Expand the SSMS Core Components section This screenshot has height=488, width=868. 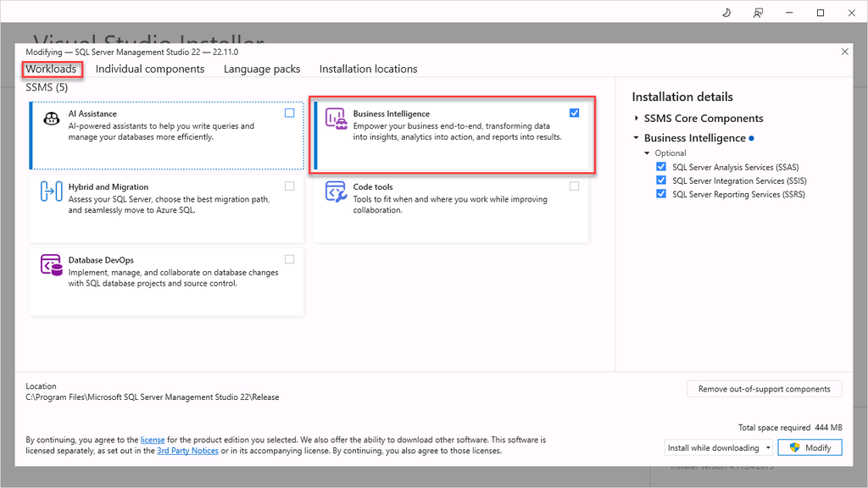637,118
